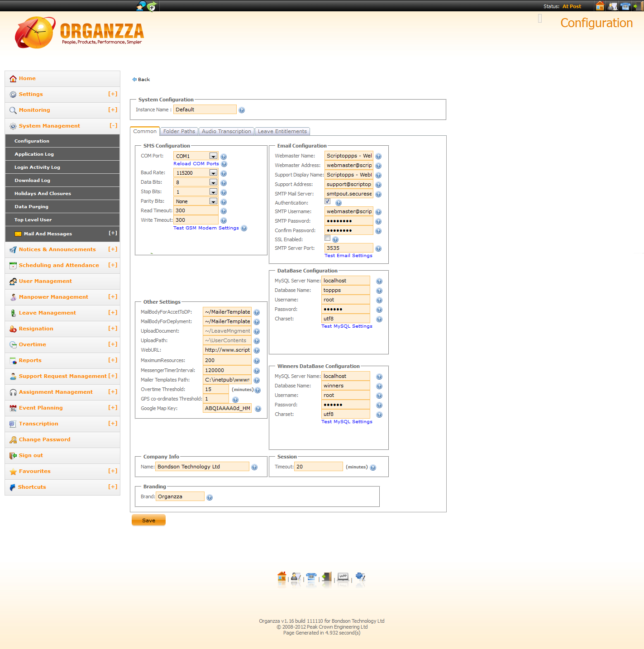Image resolution: width=644 pixels, height=649 pixels.
Task: Click the Session Timeout input field
Action: 319,467
